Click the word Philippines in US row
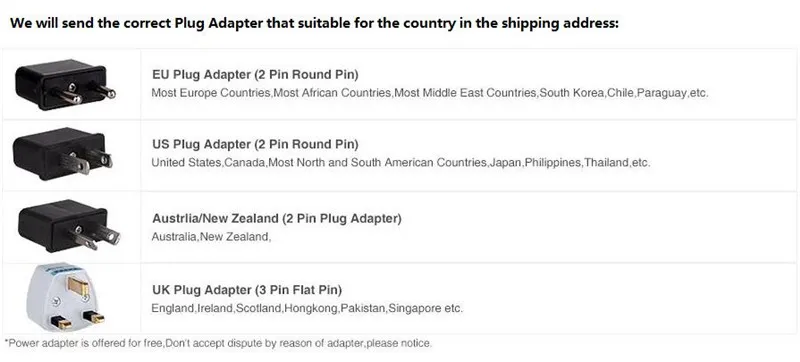 [553, 163]
